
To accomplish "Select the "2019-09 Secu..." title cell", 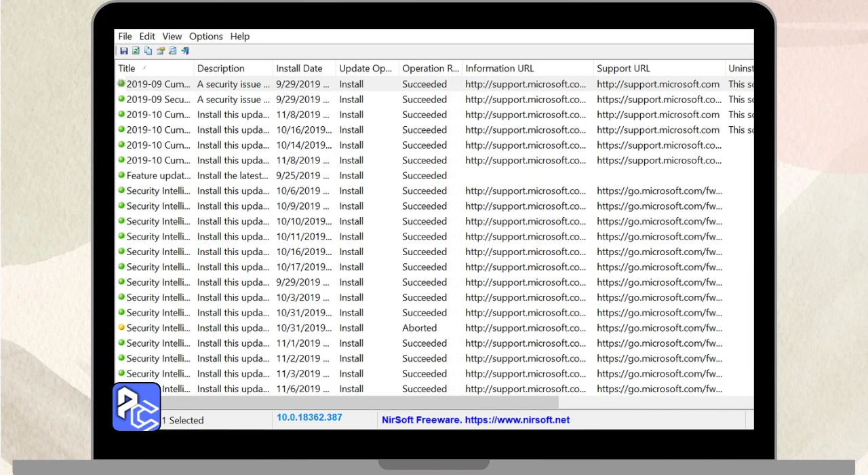I will pyautogui.click(x=159, y=99).
